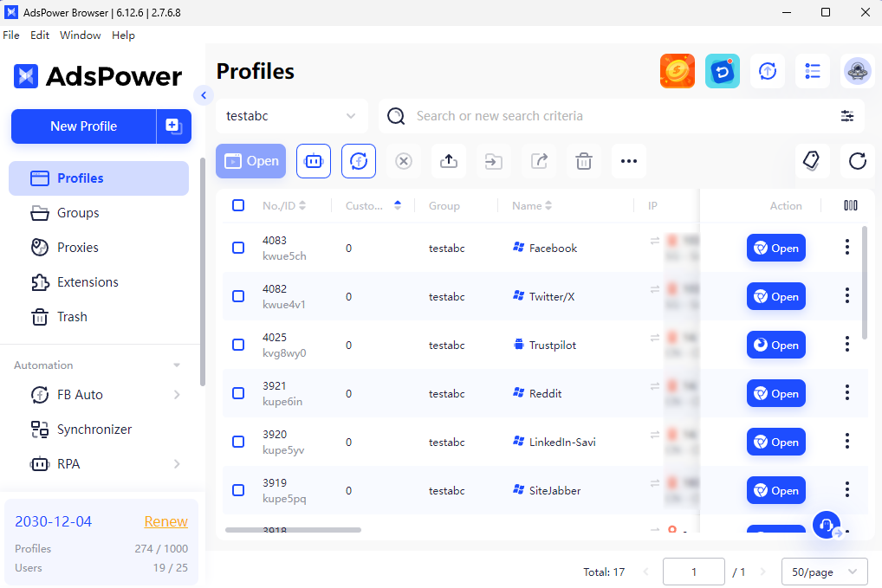Screen dimensions: 882x588
Task: Open the 50/page size dropdown
Action: (823, 572)
